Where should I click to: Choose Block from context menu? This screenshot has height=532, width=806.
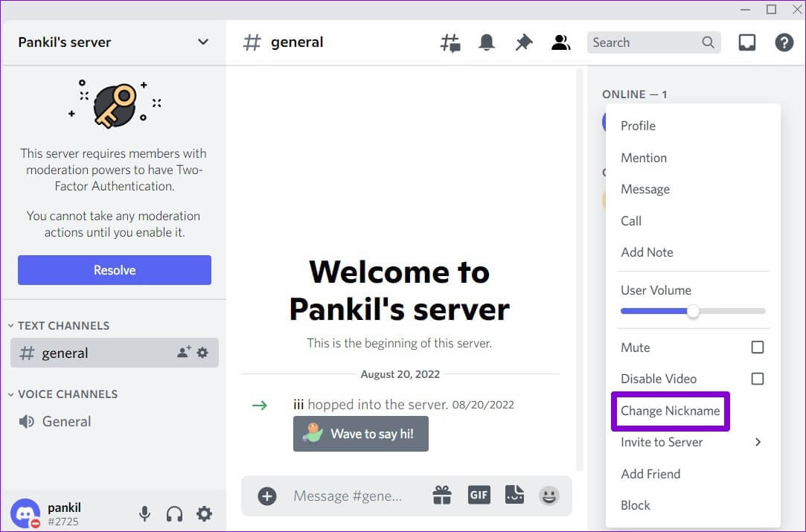(691, 505)
